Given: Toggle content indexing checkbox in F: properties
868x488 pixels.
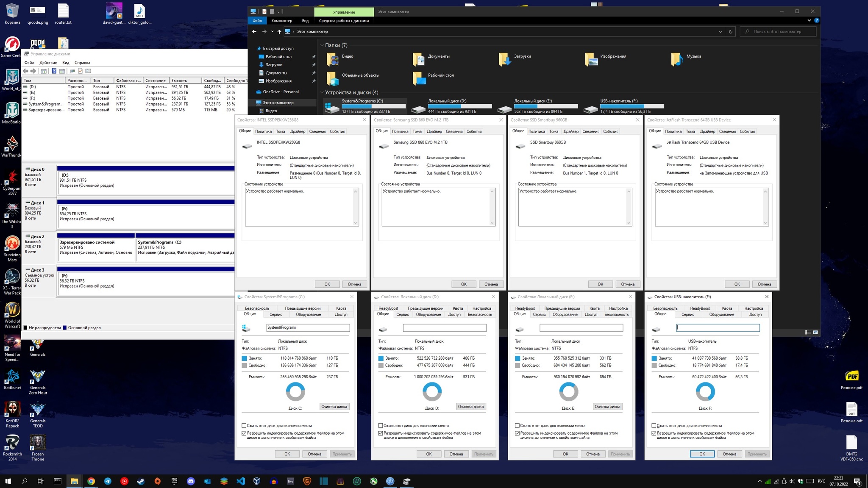Looking at the screenshot, I should click(654, 433).
